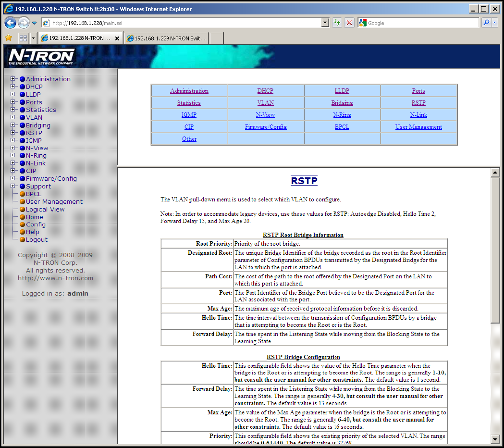Click orange ball icon beside Logical View
The width and height of the screenshot is (504, 448).
point(22,210)
